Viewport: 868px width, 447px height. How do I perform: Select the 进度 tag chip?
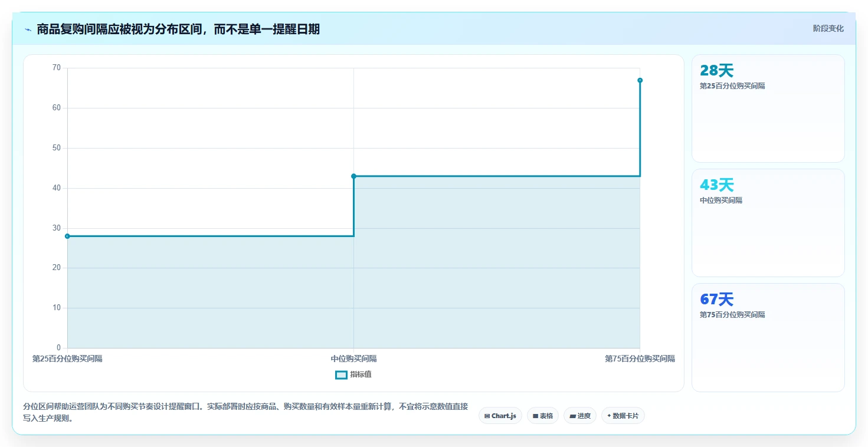(x=580, y=416)
